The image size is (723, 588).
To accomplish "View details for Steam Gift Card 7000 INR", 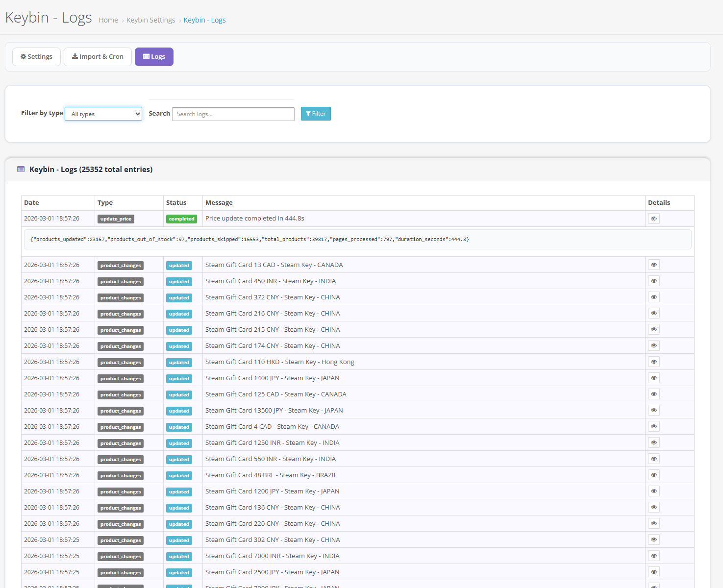I will pos(653,556).
